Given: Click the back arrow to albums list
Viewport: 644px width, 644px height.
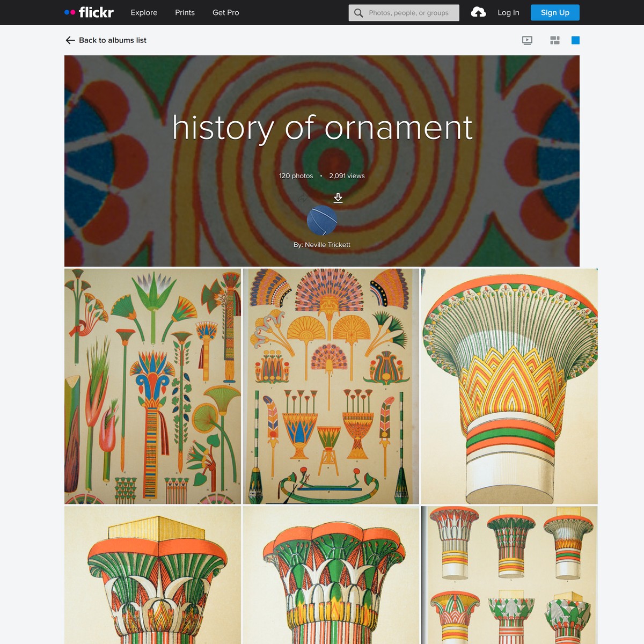Looking at the screenshot, I should [70, 40].
